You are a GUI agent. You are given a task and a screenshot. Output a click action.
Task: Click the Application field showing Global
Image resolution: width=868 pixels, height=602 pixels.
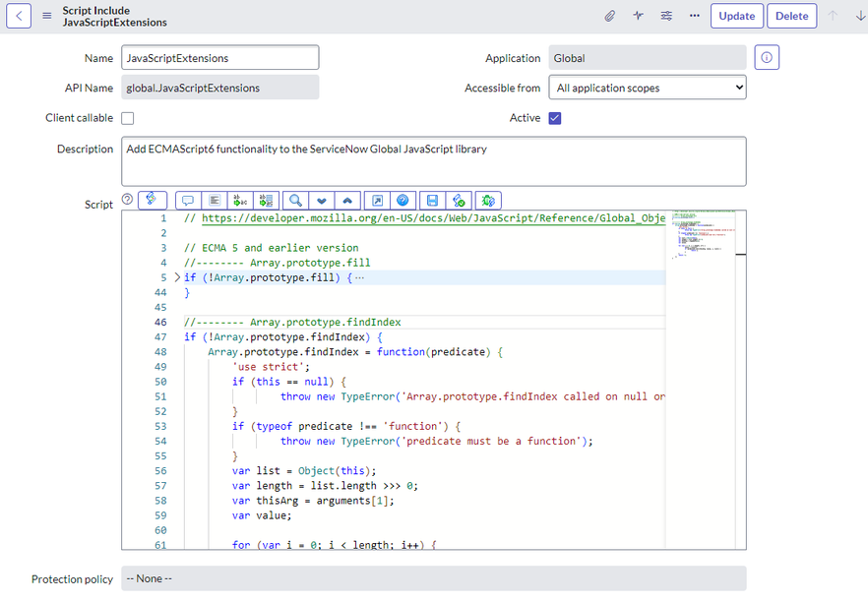[648, 57]
